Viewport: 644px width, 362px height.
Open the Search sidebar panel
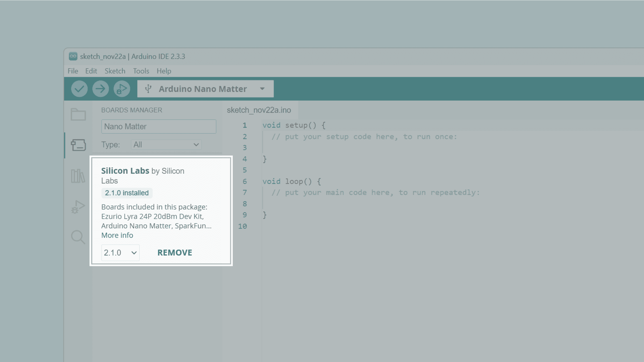(78, 237)
